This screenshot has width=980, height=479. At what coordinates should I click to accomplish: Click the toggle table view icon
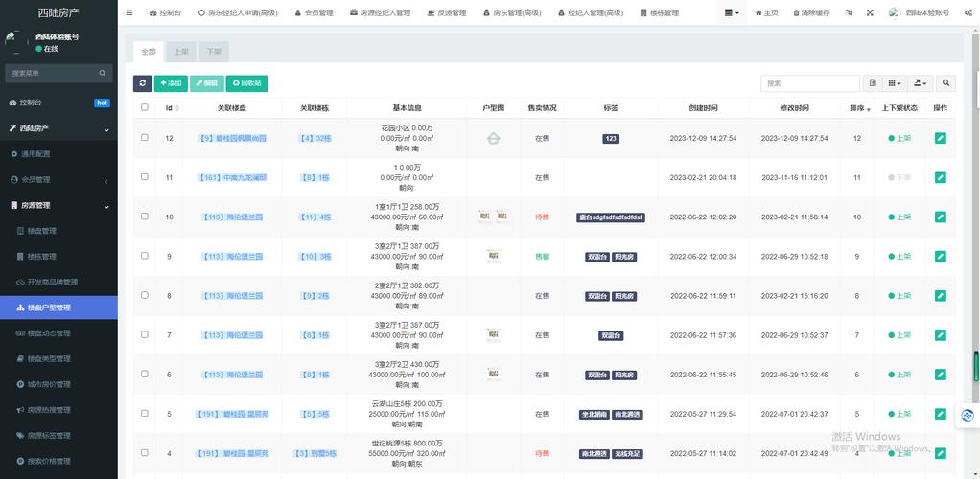873,83
